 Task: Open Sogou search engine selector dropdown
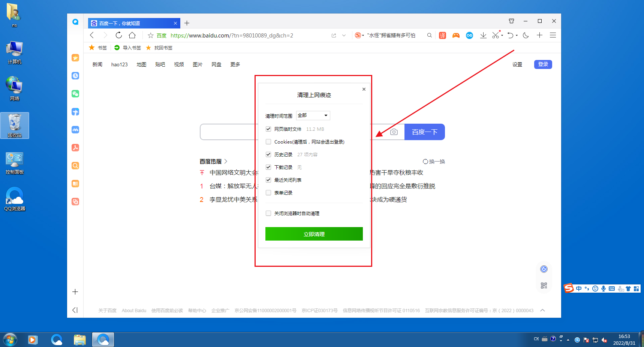359,35
